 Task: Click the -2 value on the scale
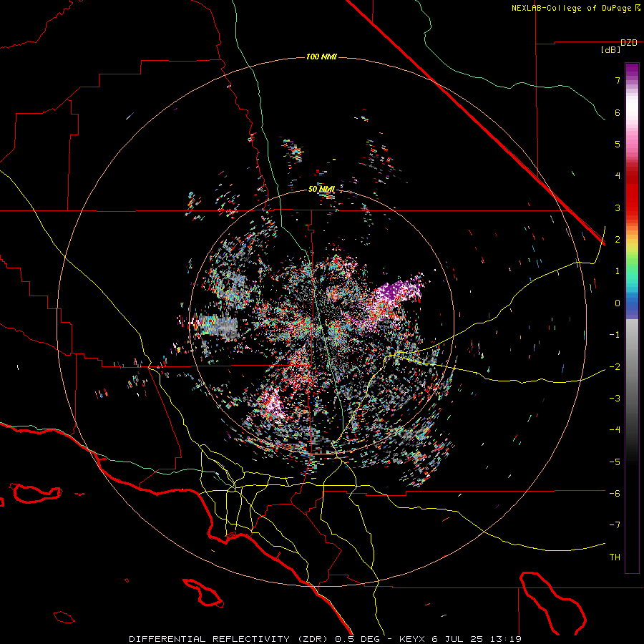point(615,367)
